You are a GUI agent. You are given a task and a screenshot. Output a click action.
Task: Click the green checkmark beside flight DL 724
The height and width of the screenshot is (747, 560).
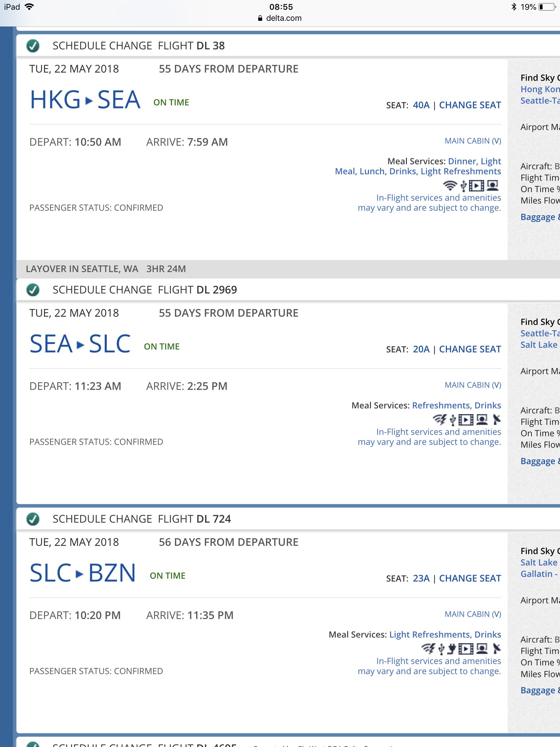pyautogui.click(x=33, y=519)
